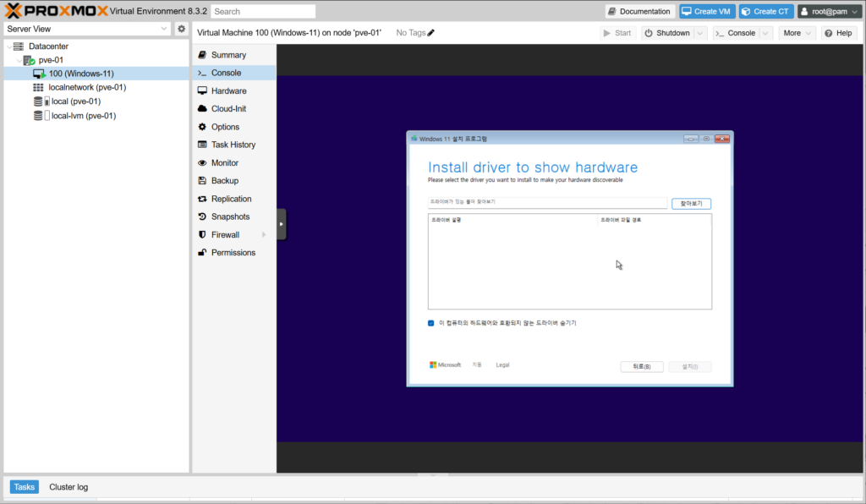Screen dimensions: 866x504
Task: Click the gear settings icon beside Server View
Action: click(x=181, y=29)
